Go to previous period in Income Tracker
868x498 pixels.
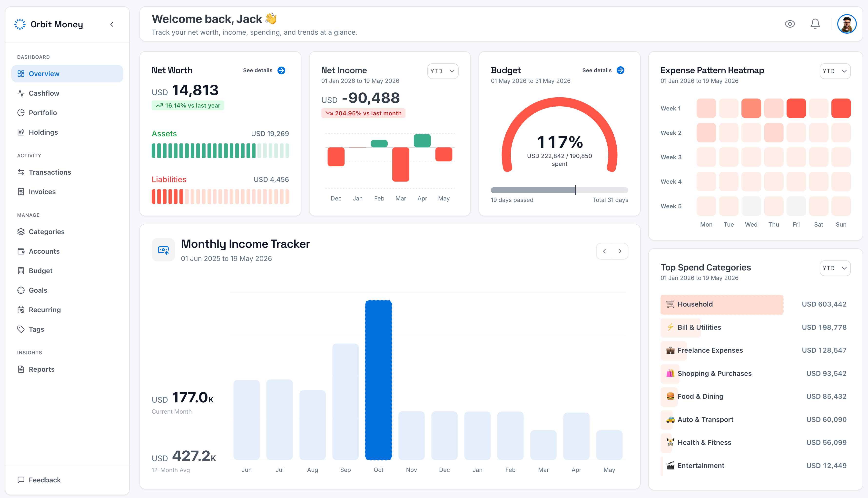[604, 251]
